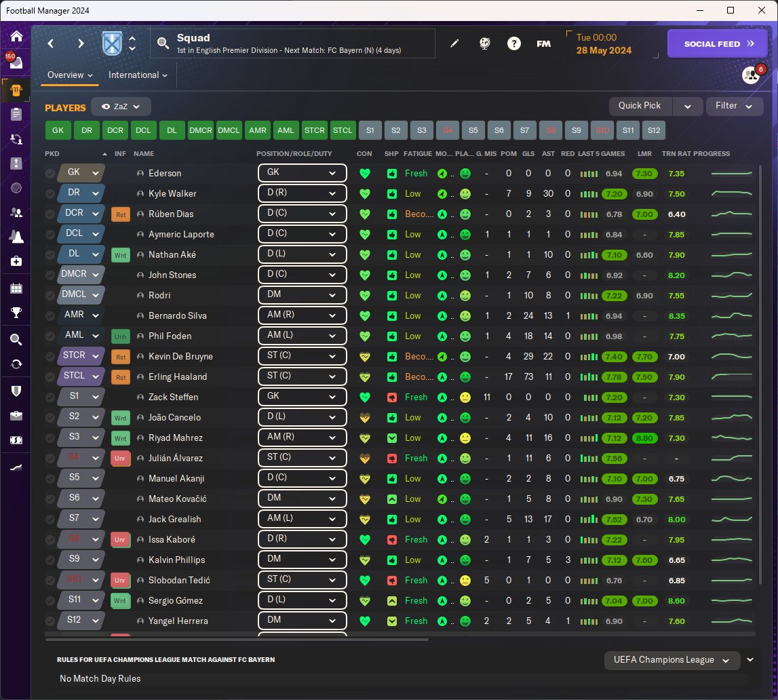
Task: Open the Training cones icon in sidebar
Action: click(16, 237)
